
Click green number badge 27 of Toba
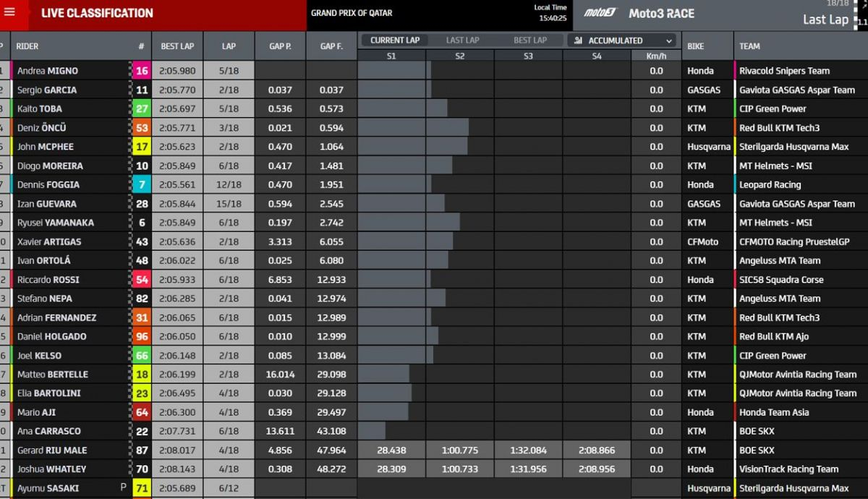click(142, 108)
